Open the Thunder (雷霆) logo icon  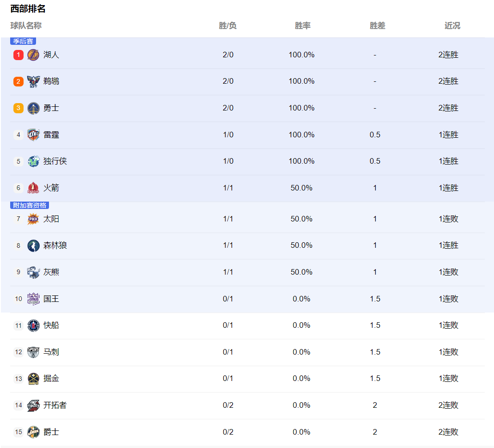[33, 135]
